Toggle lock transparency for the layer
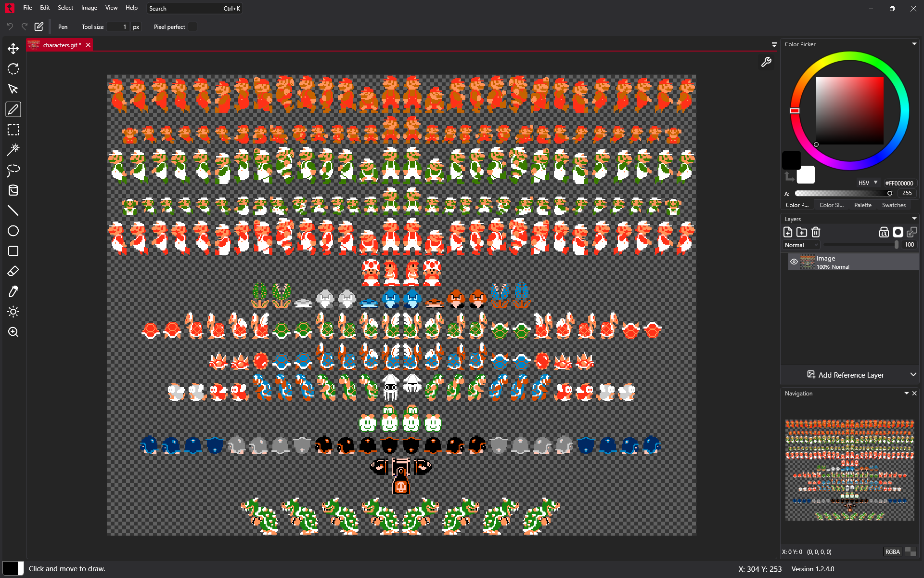 [884, 232]
